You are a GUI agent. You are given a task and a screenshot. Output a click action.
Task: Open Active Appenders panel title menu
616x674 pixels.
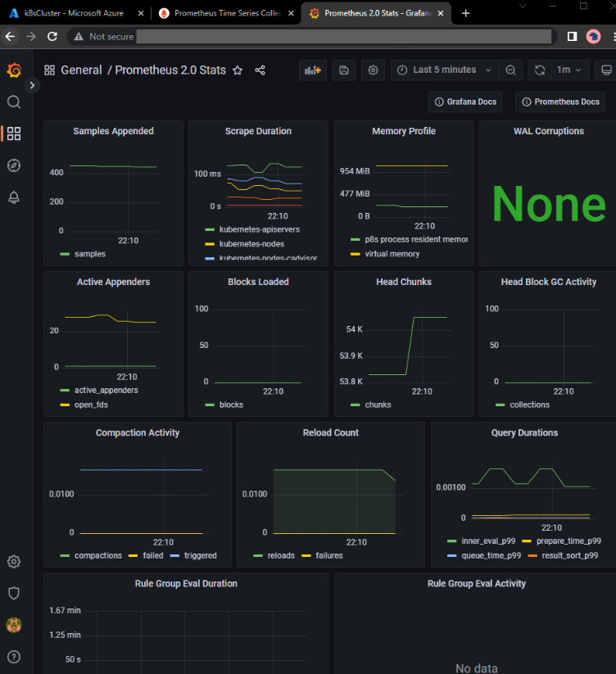click(x=113, y=282)
